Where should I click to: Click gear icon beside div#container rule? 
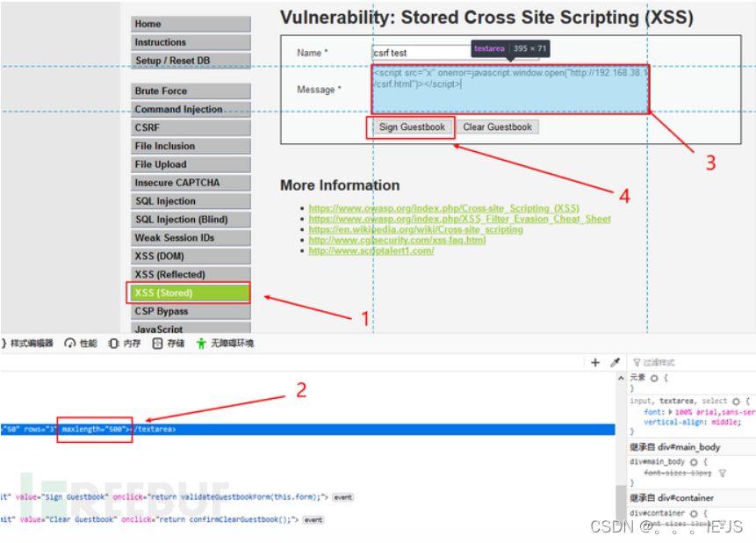[694, 513]
